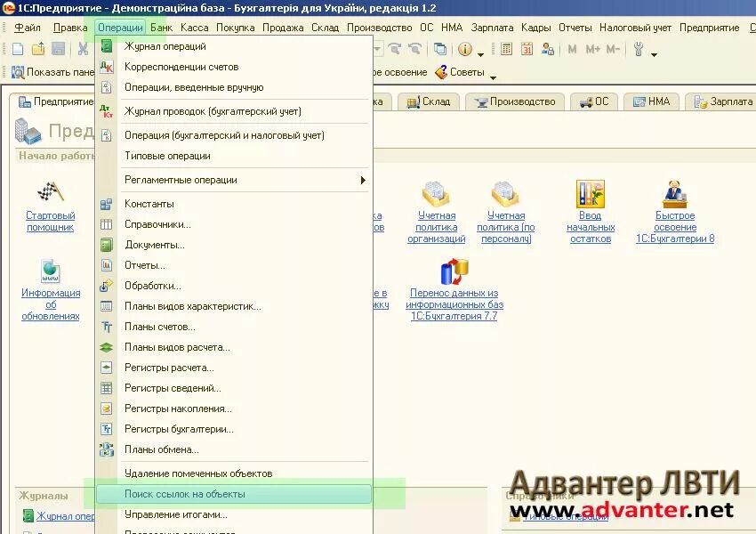Click the M memory button
Image resolution: width=756 pixels, height=534 pixels.
click(572, 49)
